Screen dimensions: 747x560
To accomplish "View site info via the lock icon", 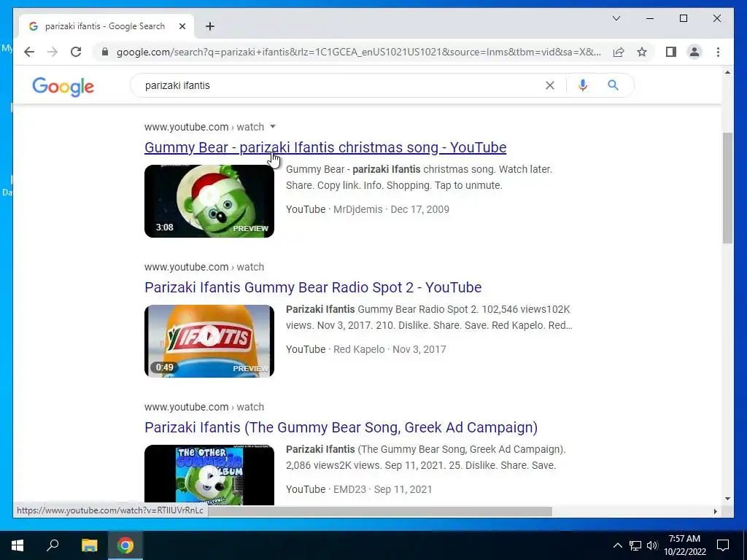I will [x=105, y=52].
